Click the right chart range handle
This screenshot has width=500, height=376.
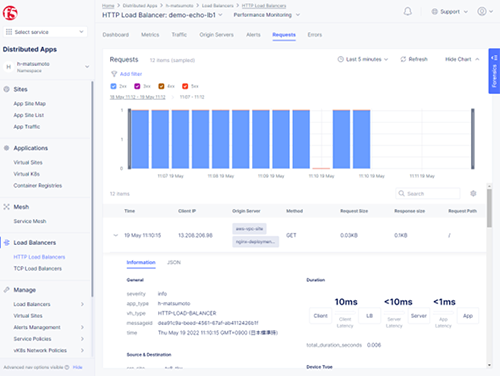pyautogui.click(x=472, y=139)
